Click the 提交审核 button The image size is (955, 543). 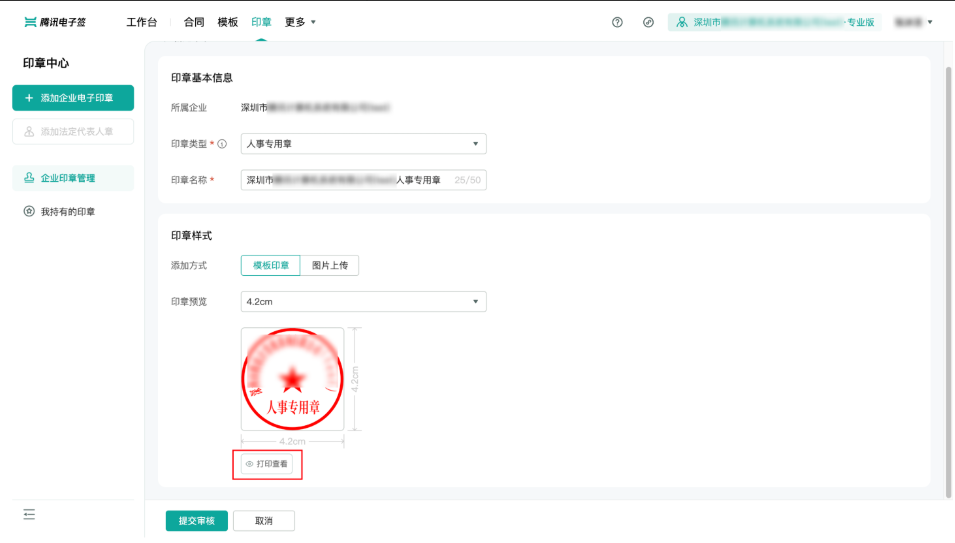196,521
